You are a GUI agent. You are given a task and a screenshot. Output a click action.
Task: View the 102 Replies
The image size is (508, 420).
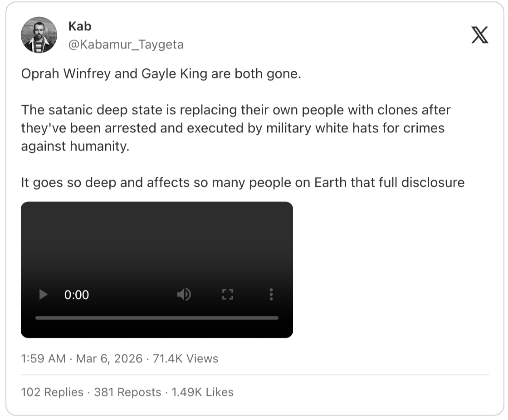[x=52, y=392]
